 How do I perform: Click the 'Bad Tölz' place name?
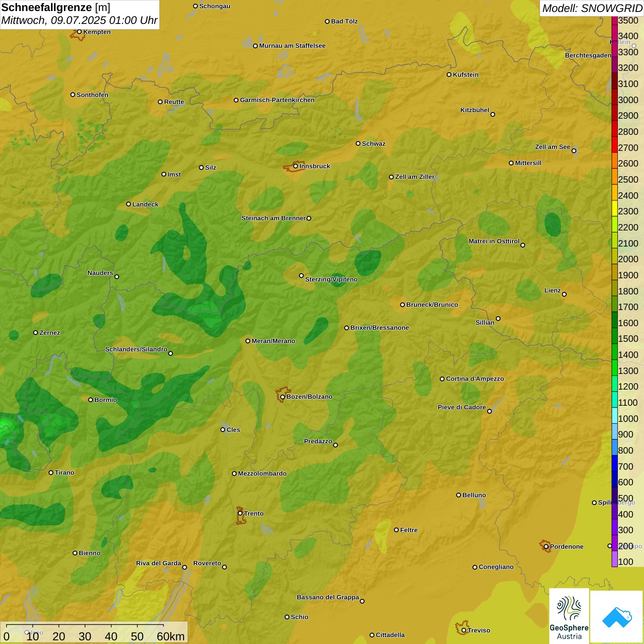pos(345,21)
